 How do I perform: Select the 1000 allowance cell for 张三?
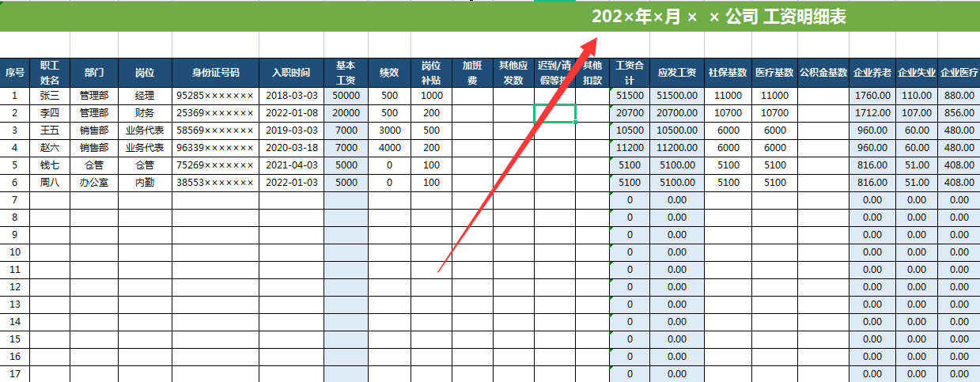pyautogui.click(x=431, y=96)
